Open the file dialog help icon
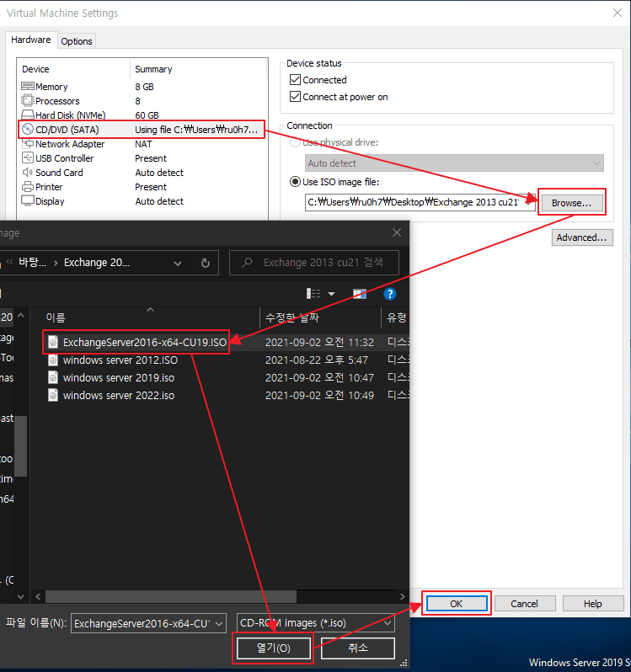The width and height of the screenshot is (631, 672). pos(390,294)
